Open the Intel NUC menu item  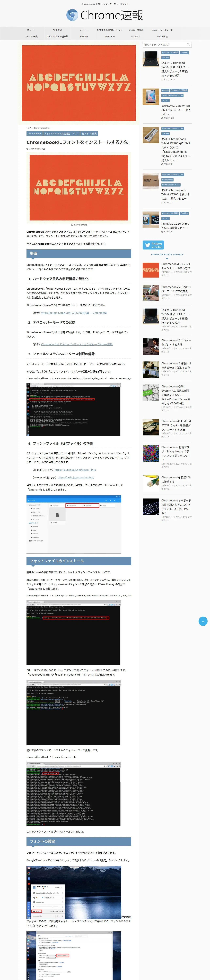tap(136, 37)
